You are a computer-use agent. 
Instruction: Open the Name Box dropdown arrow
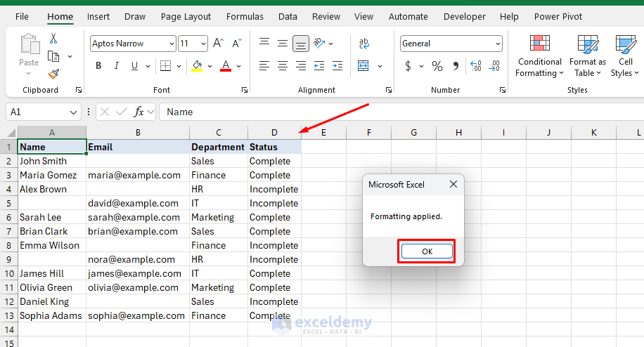73,112
